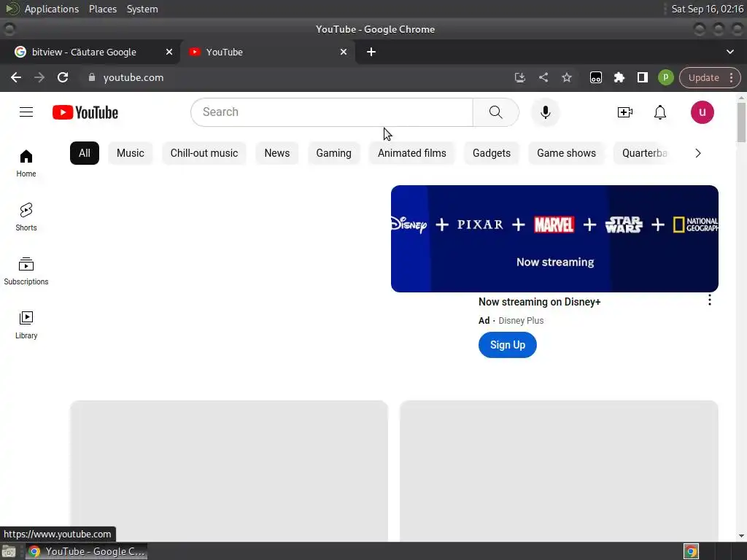Image resolution: width=747 pixels, height=560 pixels.
Task: Filter by Chill-out music chip
Action: click(x=204, y=153)
